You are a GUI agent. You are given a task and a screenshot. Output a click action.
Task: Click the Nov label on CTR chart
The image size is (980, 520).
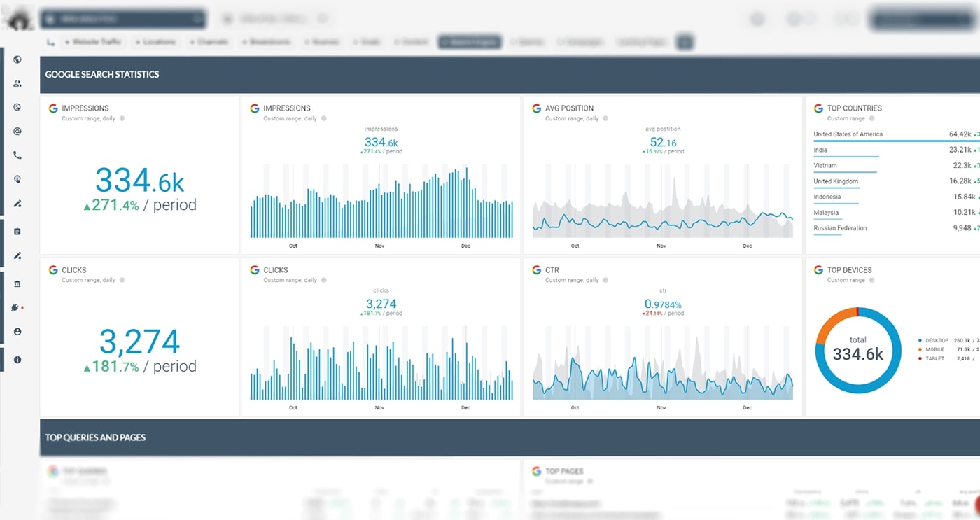(661, 407)
